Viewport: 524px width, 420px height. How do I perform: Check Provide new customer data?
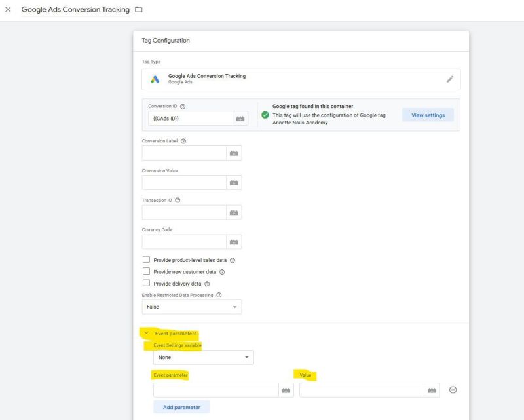tap(147, 271)
